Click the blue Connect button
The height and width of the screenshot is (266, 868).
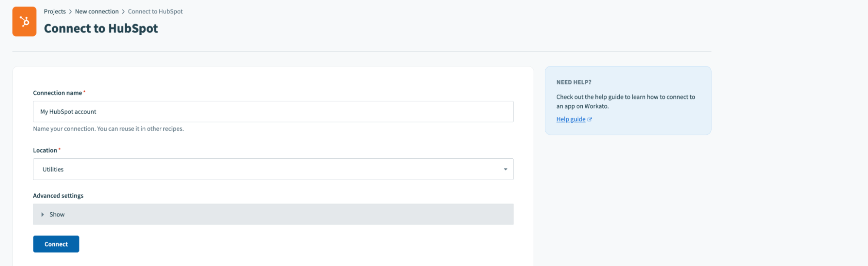click(x=56, y=244)
